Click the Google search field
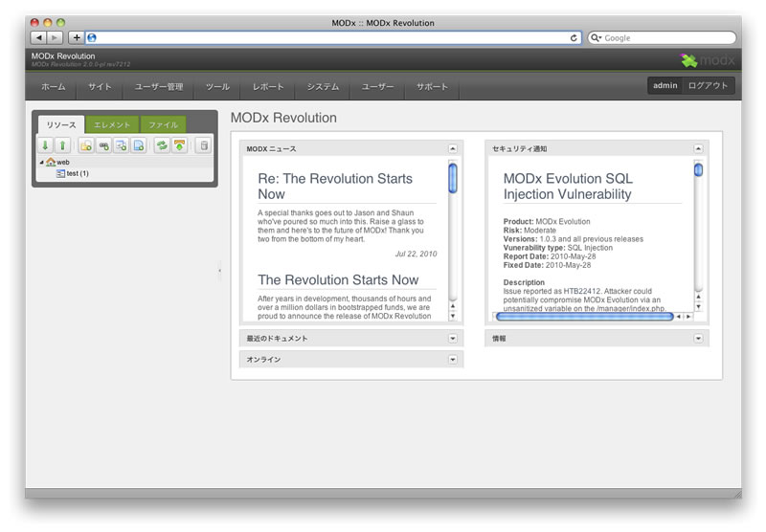Image resolution: width=766 pixels, height=532 pixels. click(665, 37)
